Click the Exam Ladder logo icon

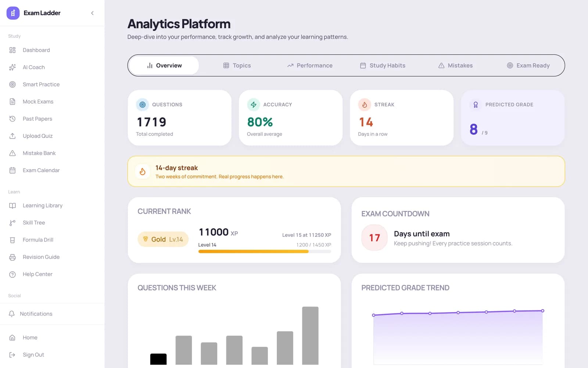click(13, 13)
